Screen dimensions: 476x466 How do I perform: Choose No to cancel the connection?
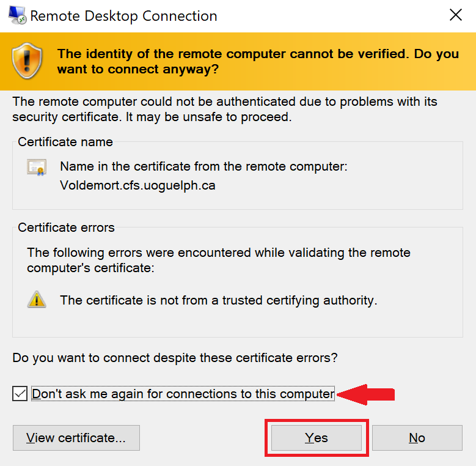[417, 438]
